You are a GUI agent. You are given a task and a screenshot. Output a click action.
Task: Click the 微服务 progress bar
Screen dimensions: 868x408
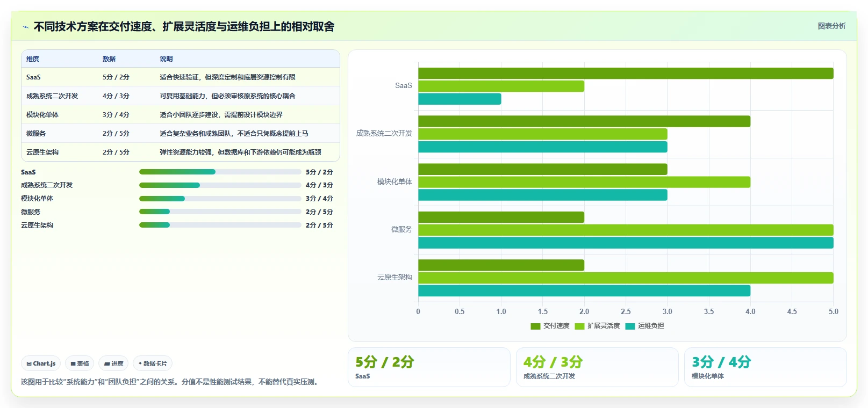(x=220, y=212)
